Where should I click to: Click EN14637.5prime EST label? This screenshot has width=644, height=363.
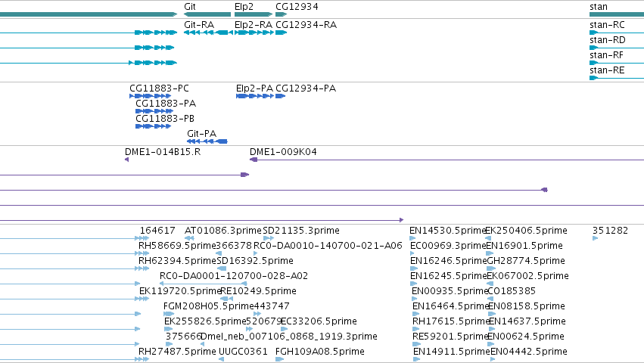pyautogui.click(x=527, y=321)
